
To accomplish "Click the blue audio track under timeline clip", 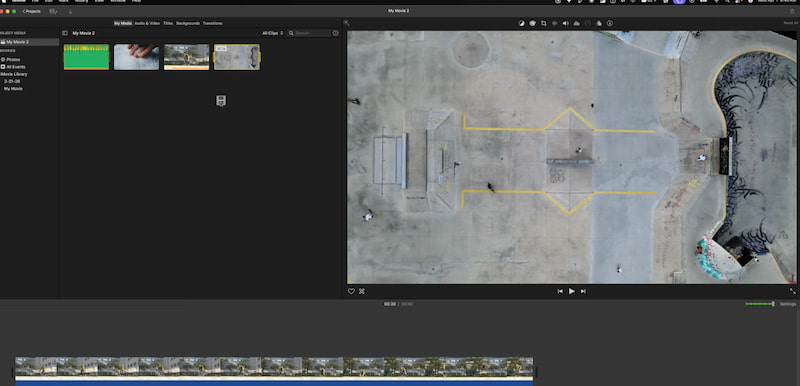I will point(274,383).
